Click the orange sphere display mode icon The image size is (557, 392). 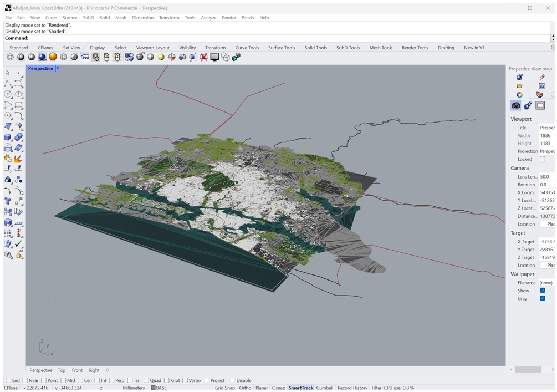tap(53, 57)
